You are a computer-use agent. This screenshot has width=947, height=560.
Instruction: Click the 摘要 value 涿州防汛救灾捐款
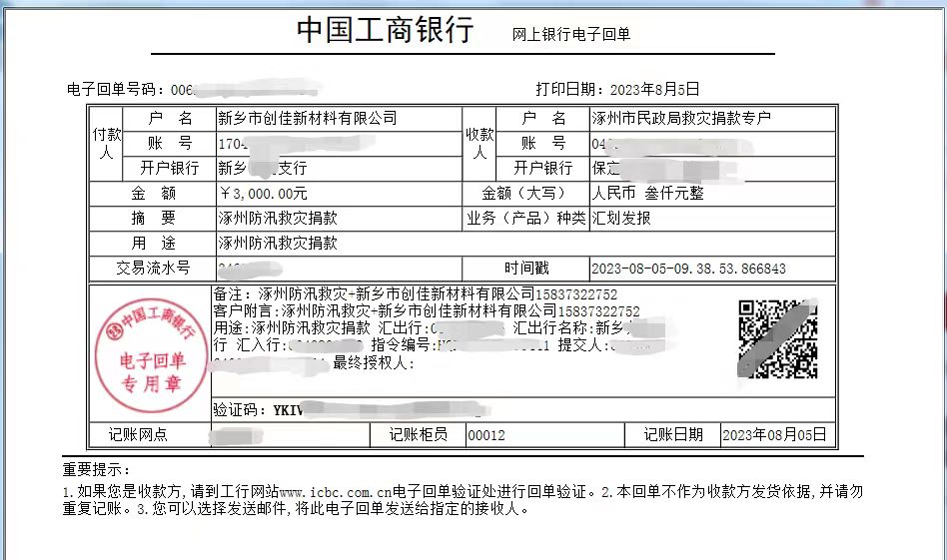(278, 218)
